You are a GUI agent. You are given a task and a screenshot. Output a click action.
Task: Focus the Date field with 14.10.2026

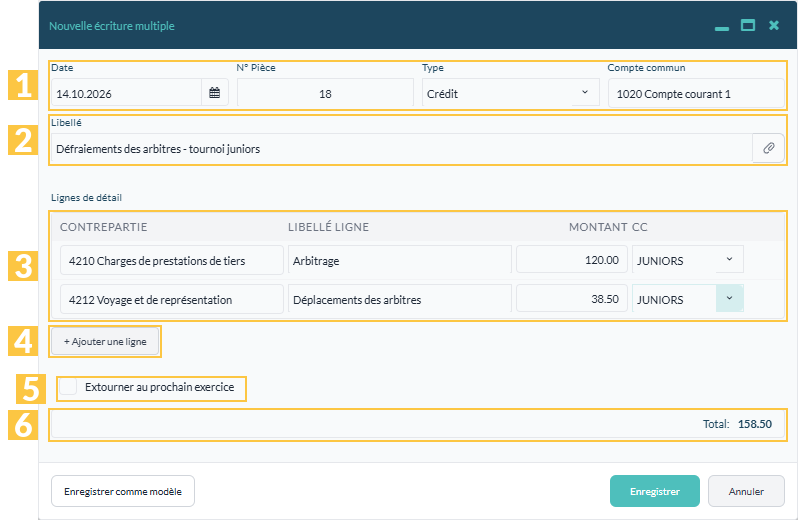pos(126,93)
